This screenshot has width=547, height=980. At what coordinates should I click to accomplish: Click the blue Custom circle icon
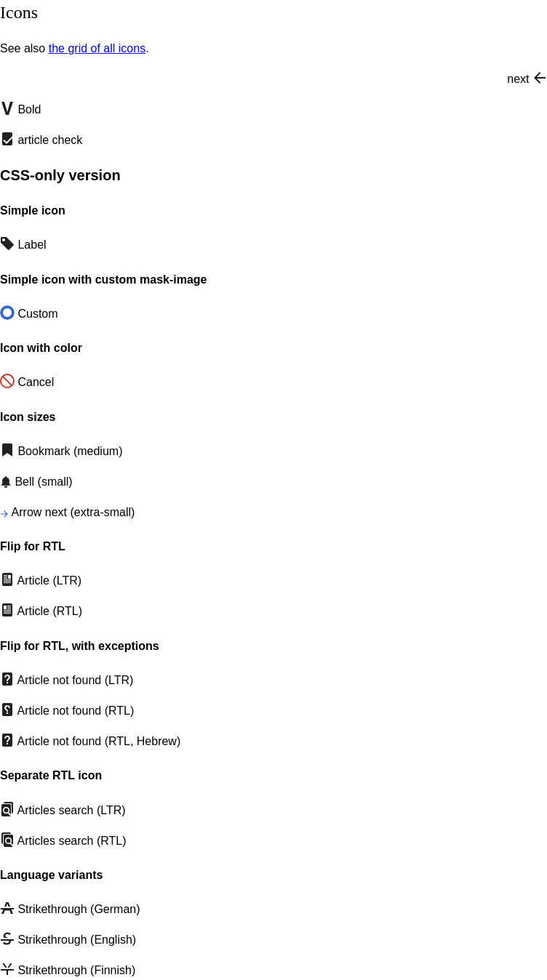(7, 313)
